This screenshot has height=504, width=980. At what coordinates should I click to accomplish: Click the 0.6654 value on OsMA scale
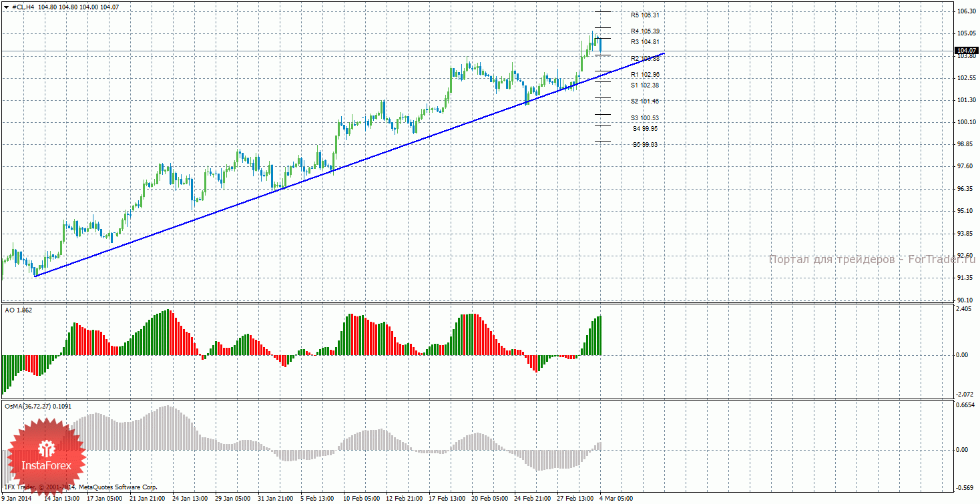click(x=966, y=405)
